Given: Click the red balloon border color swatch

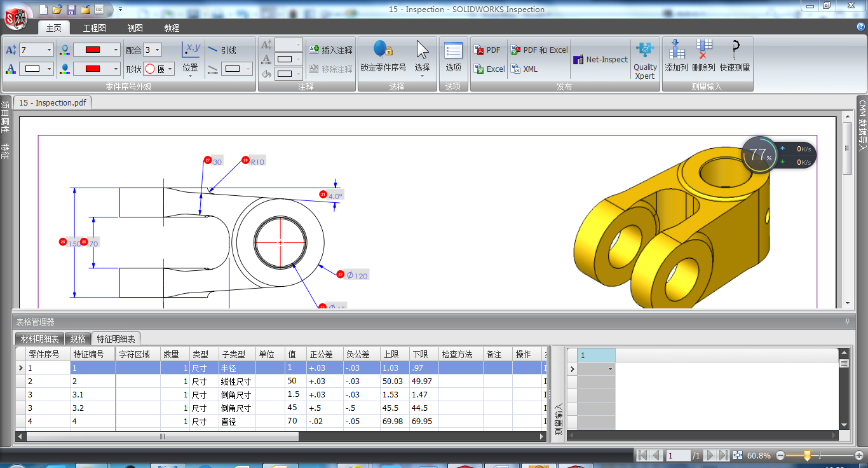Looking at the screenshot, I should [92, 50].
